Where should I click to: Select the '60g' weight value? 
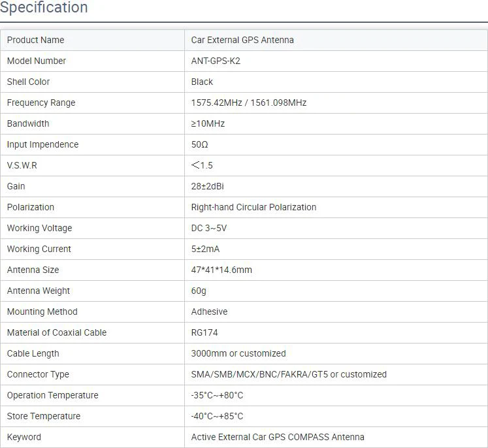click(x=199, y=291)
